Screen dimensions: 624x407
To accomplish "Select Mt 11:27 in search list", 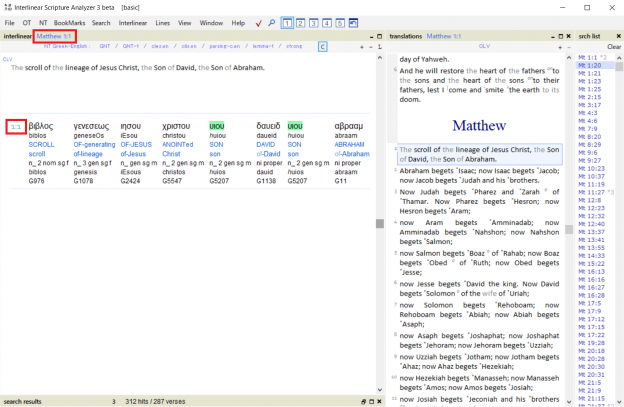I will (x=591, y=192).
